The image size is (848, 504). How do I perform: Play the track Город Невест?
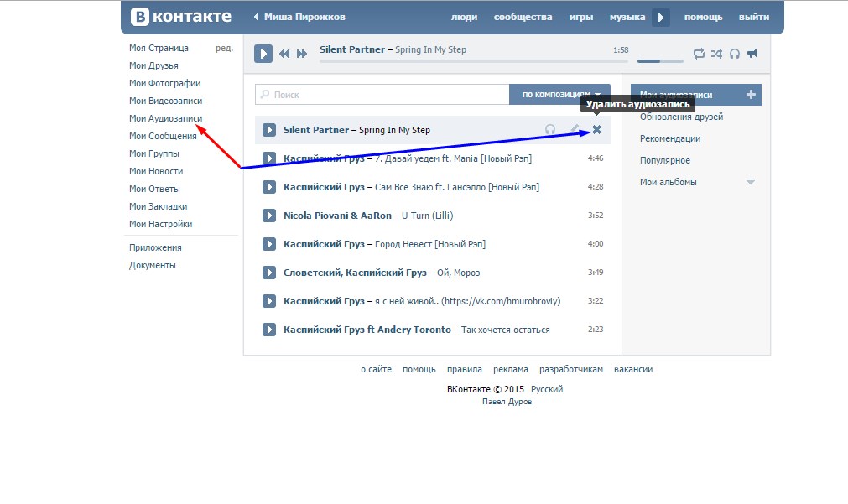pyautogui.click(x=268, y=244)
